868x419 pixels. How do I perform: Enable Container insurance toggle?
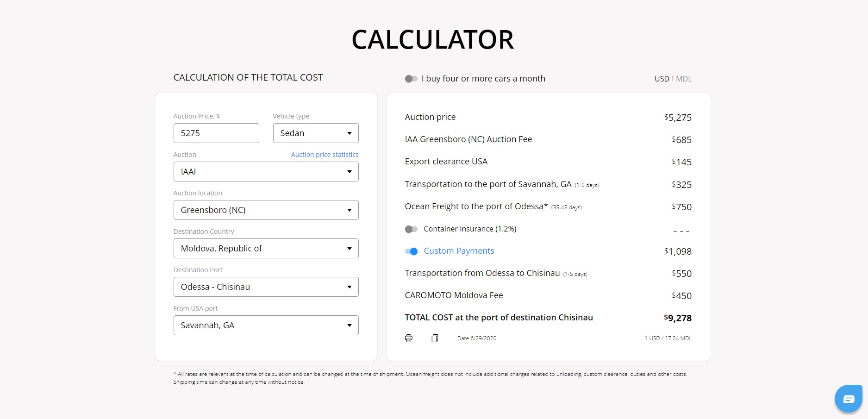point(411,229)
